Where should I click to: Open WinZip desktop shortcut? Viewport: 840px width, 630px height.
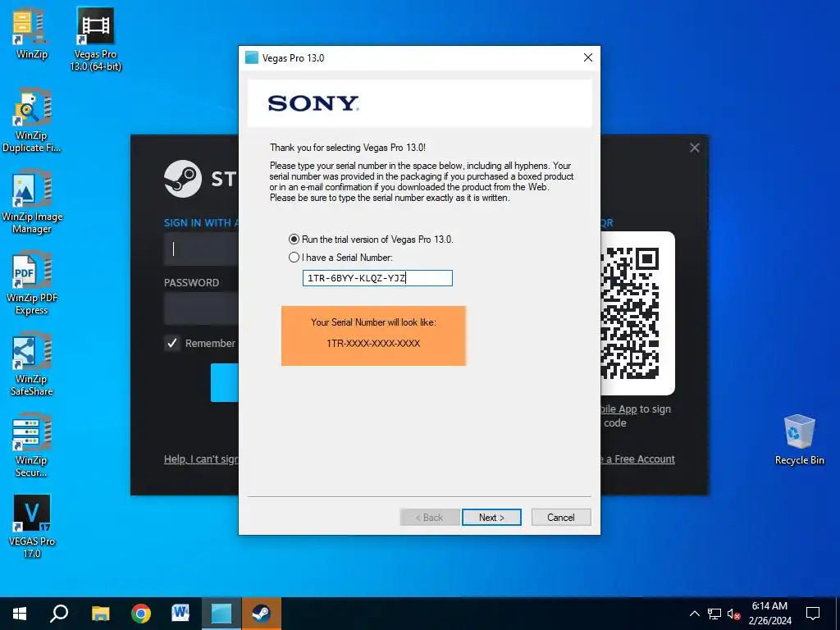pos(31,33)
